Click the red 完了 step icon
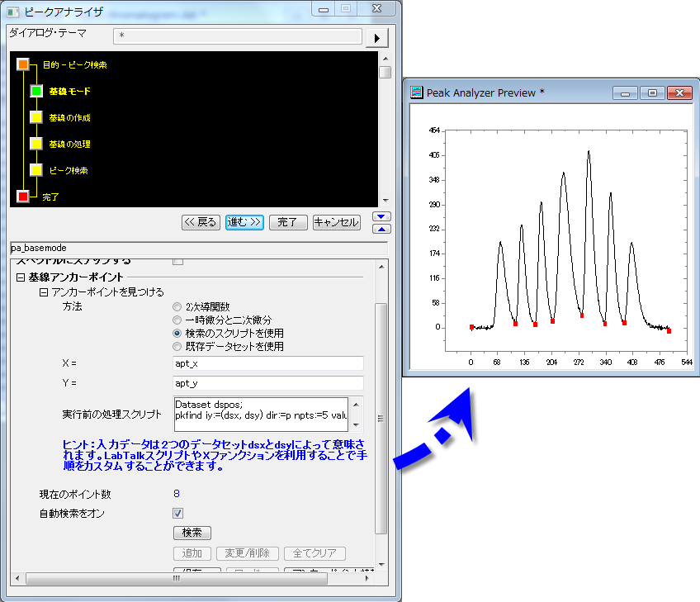The width and height of the screenshot is (700, 602). click(x=23, y=197)
